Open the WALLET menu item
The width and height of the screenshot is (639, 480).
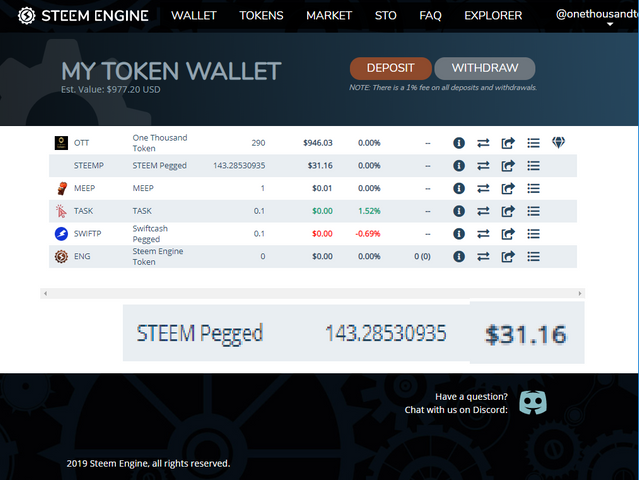(194, 15)
